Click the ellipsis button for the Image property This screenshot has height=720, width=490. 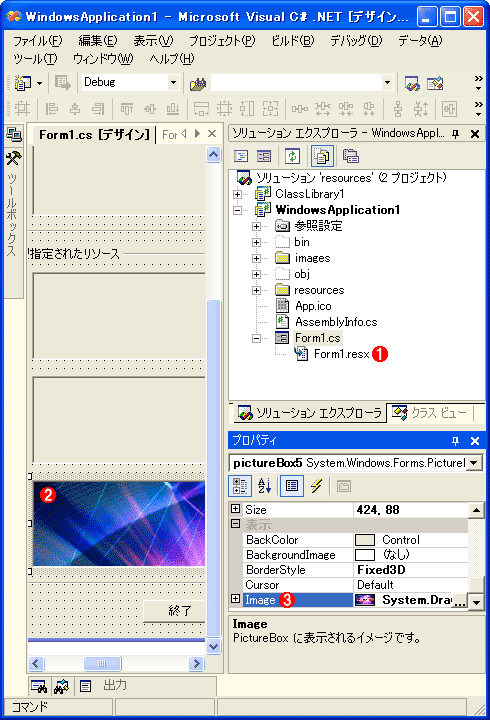pos(459,600)
